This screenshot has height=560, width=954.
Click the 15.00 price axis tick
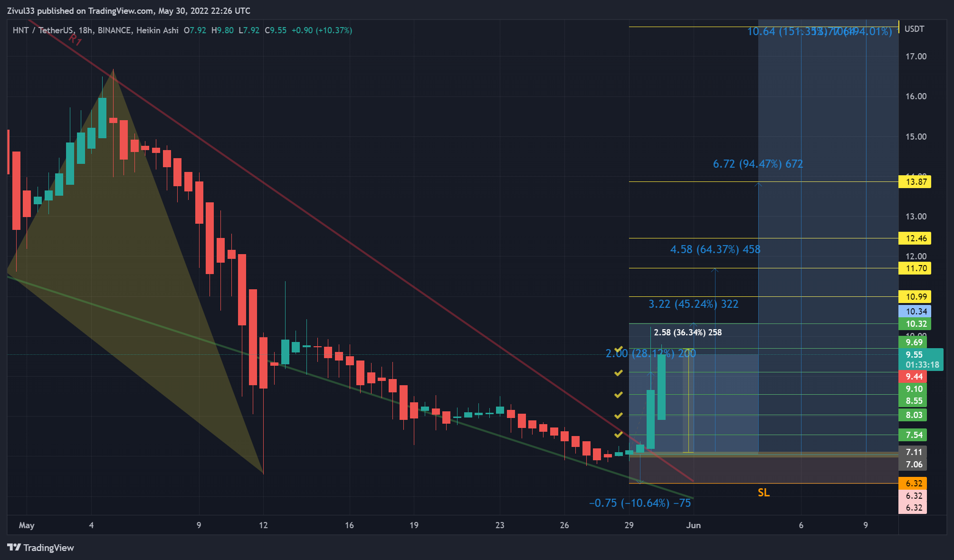pos(916,137)
